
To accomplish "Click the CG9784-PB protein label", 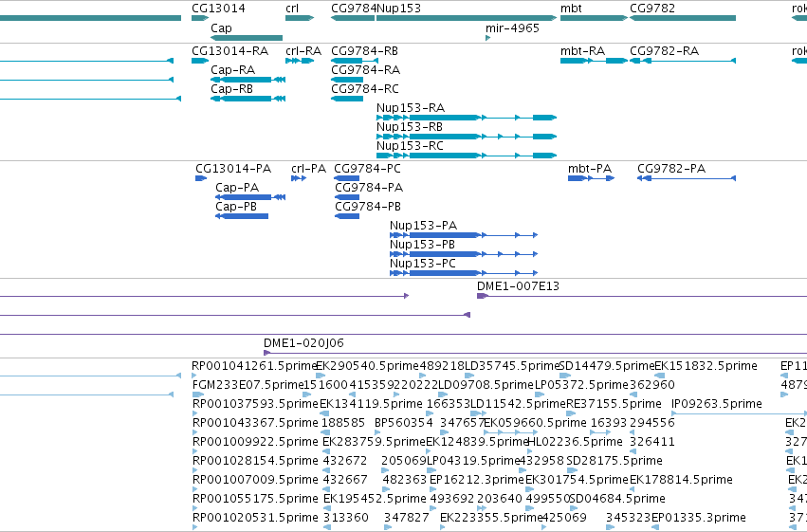I will [368, 207].
